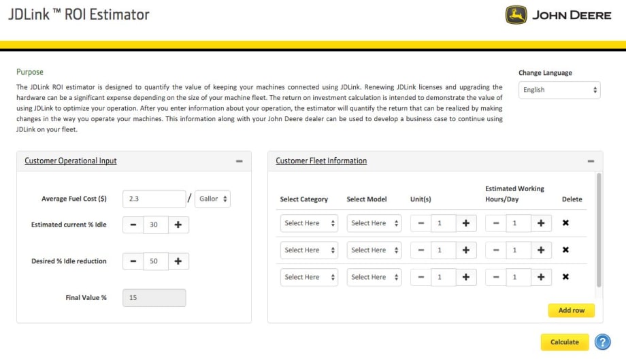Click the Calculate button
The width and height of the screenshot is (626, 364).
click(565, 342)
